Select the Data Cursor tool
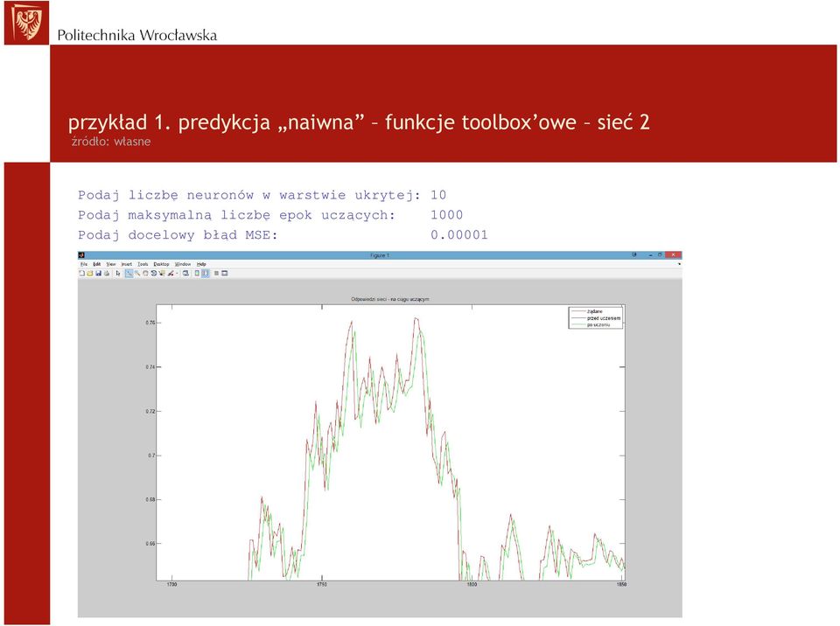Viewport: 840px width, 626px height. 162,273
